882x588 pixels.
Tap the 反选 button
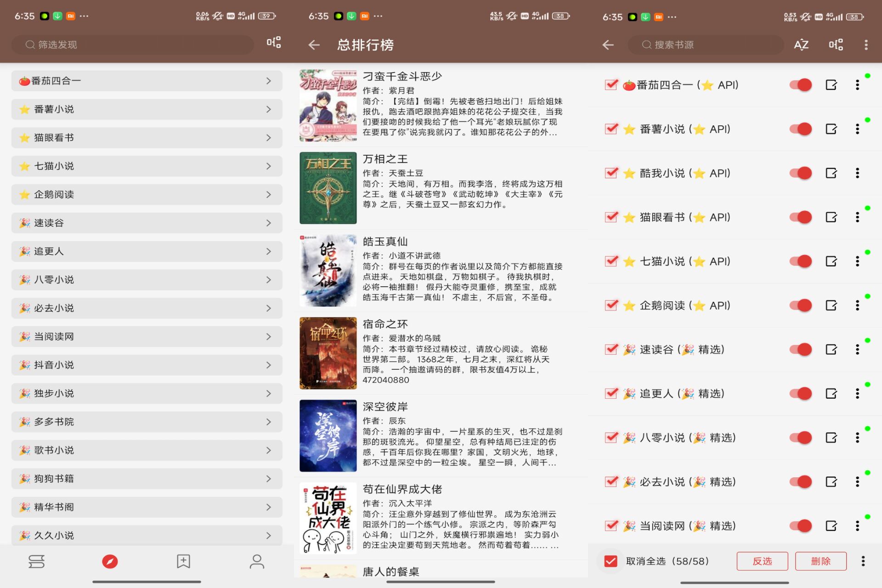pyautogui.click(x=762, y=561)
